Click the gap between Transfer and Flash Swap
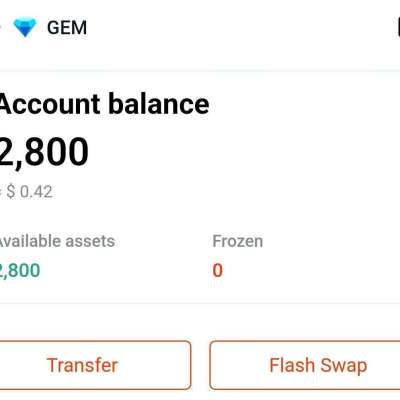Viewport: 400px width, 400px height. point(200,365)
